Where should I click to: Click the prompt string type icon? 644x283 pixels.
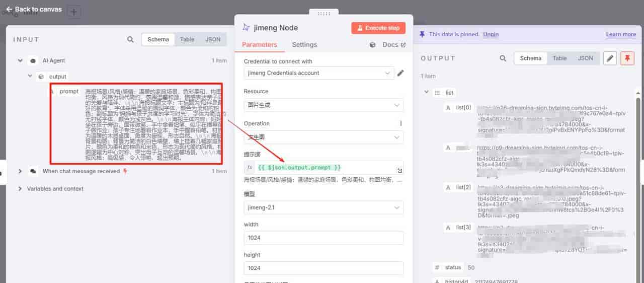pyautogui.click(x=52, y=91)
